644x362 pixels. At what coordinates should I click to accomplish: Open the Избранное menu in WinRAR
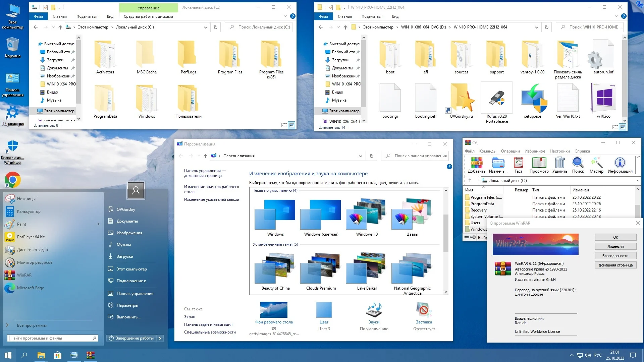[535, 151]
